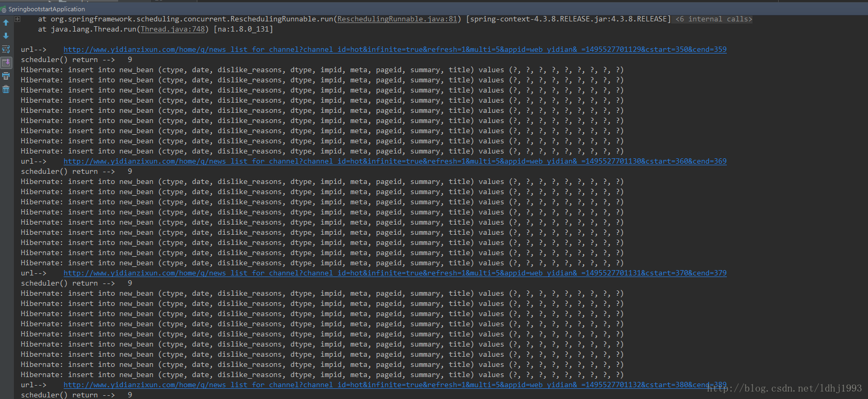The width and height of the screenshot is (868, 399).
Task: Click the Up the stack trace arrow
Action: 6,22
